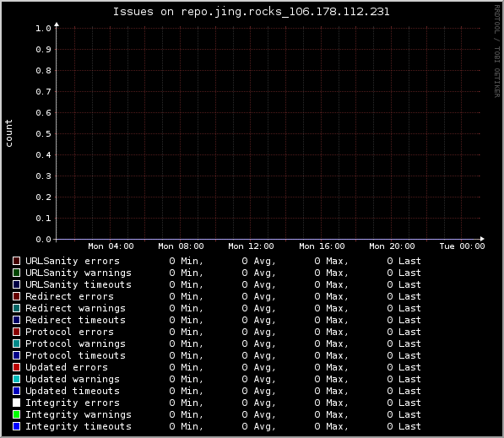Screen dimensions: 504x438
Task: Click the Mon 12:00 time axis label
Action: pyautogui.click(x=251, y=246)
